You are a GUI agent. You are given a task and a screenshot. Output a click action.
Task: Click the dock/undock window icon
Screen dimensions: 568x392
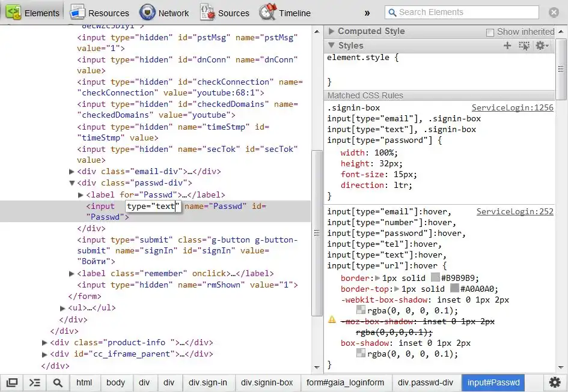(12, 382)
